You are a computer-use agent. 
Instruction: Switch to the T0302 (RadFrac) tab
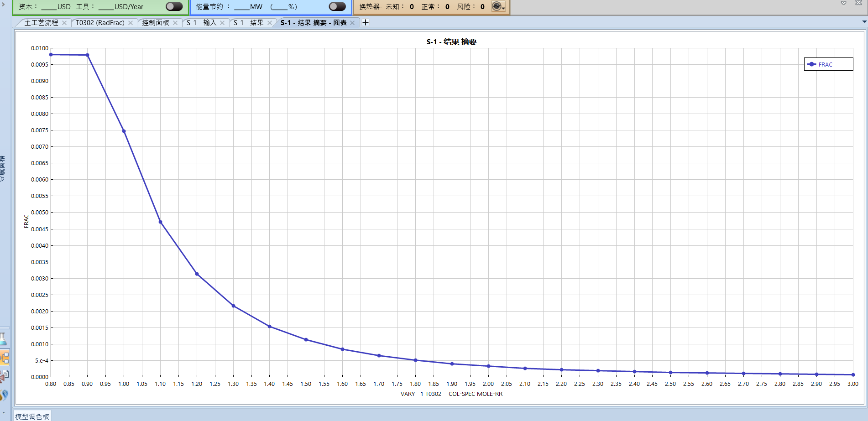pos(100,23)
